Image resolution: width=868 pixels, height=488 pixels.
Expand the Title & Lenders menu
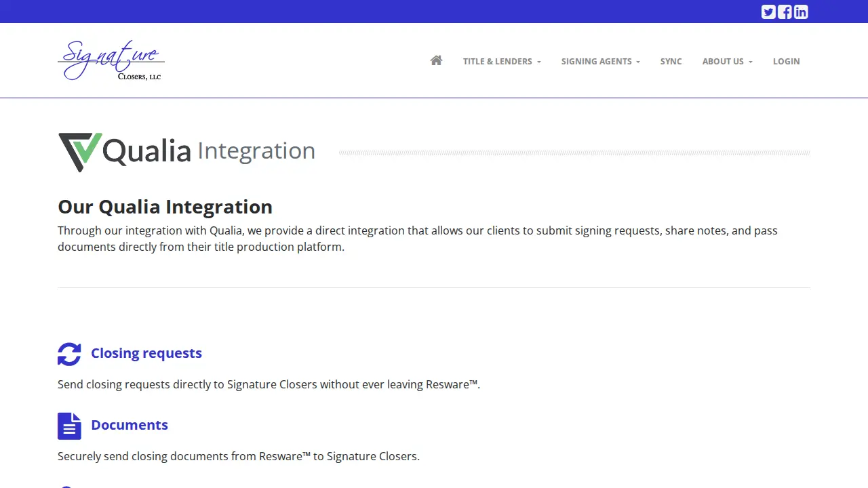(502, 61)
